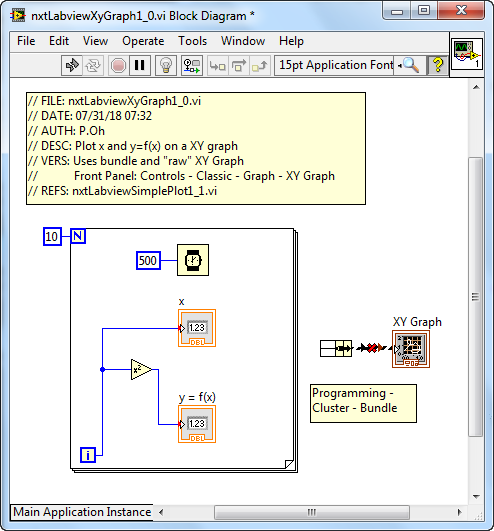The height and width of the screenshot is (531, 494).
Task: Click the Step Over button
Action: [239, 65]
